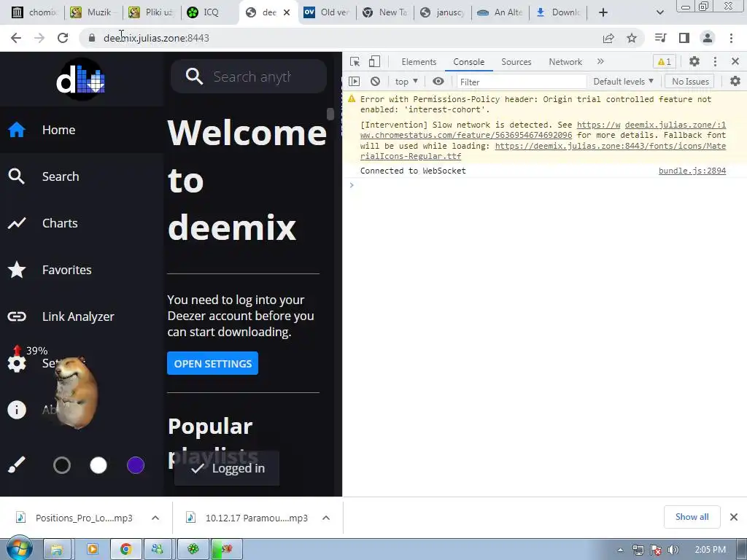The image size is (747, 560).
Task: Click the OPEN SETTINGS button
Action: click(x=212, y=363)
